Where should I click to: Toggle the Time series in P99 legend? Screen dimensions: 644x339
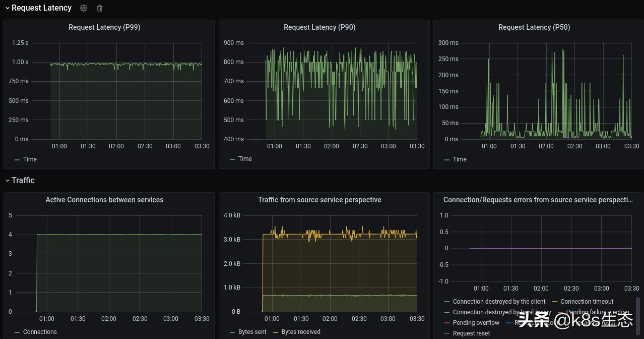pyautogui.click(x=30, y=159)
